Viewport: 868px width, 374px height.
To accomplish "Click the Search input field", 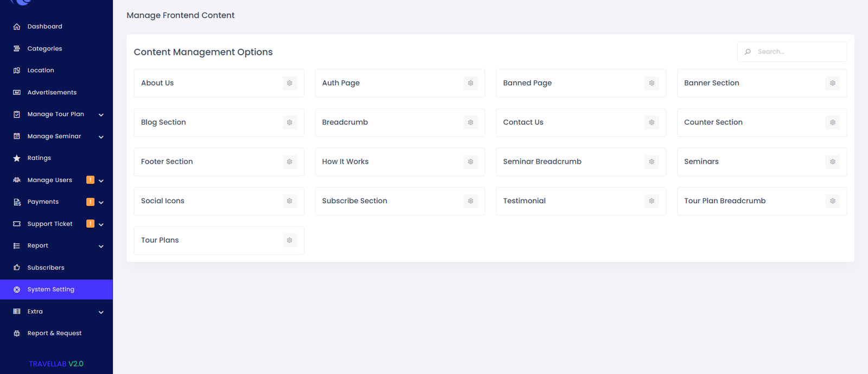I will pos(797,52).
